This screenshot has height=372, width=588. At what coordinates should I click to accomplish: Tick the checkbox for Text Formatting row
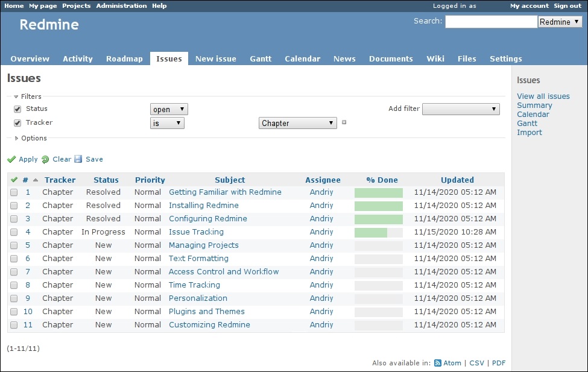pyautogui.click(x=14, y=259)
